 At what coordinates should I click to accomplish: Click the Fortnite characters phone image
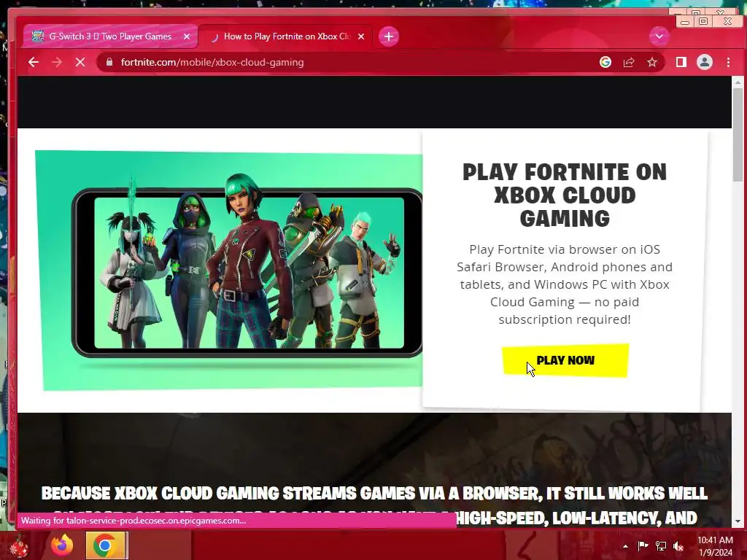click(228, 271)
